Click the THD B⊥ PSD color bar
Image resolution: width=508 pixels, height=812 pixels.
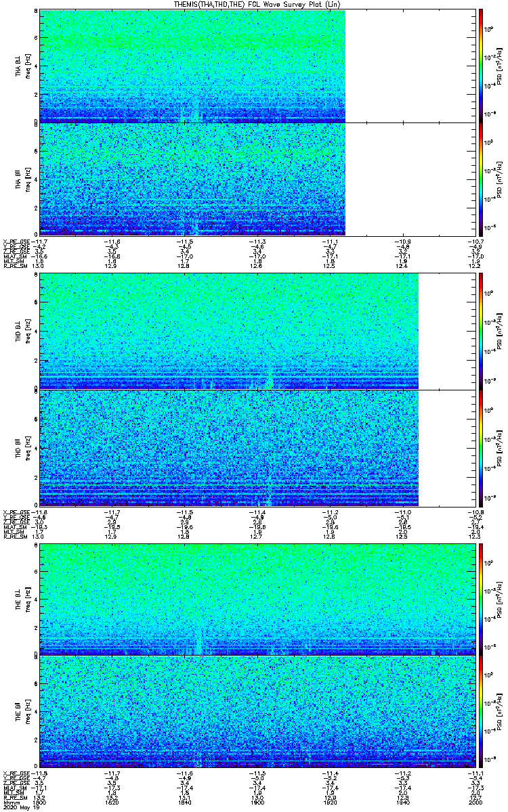coord(480,331)
